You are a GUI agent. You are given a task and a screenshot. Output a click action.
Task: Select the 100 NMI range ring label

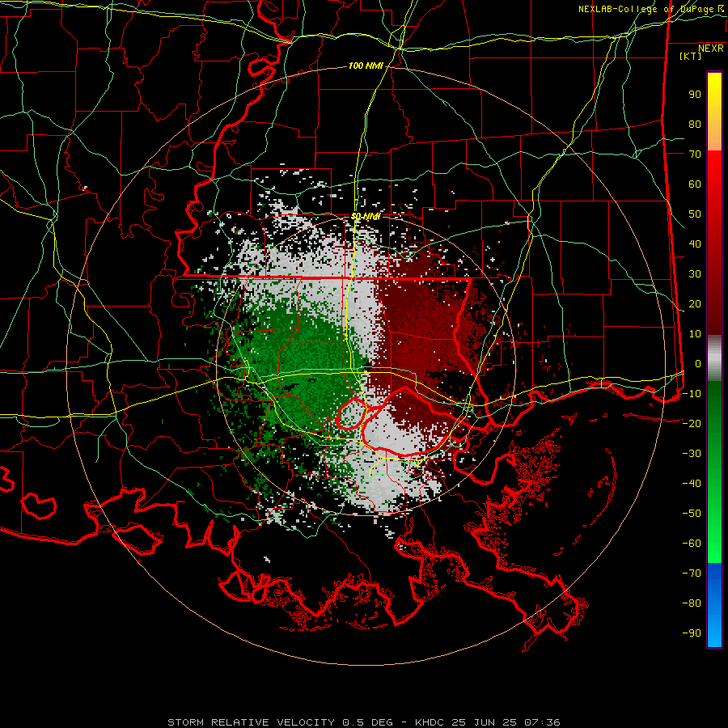click(x=366, y=66)
